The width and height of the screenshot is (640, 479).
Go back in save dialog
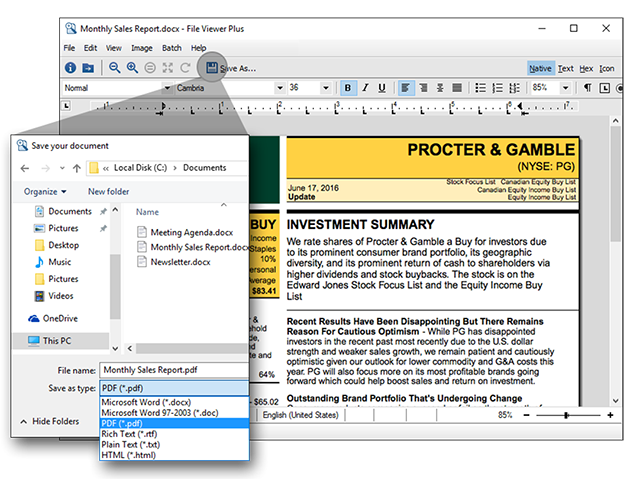click(x=25, y=168)
